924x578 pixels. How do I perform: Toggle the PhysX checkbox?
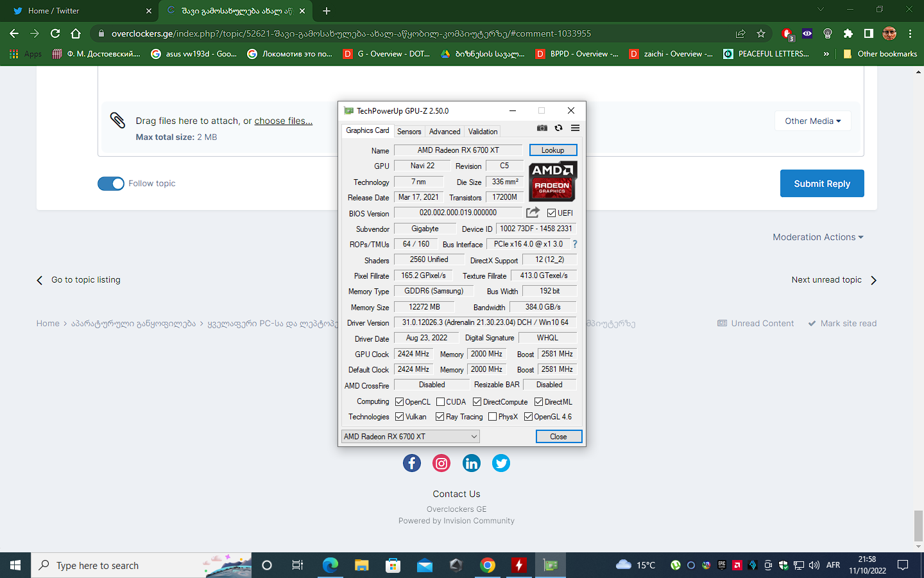492,417
